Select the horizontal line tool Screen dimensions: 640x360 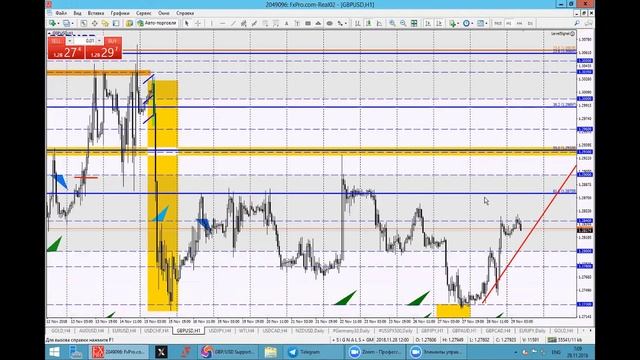(222, 23)
